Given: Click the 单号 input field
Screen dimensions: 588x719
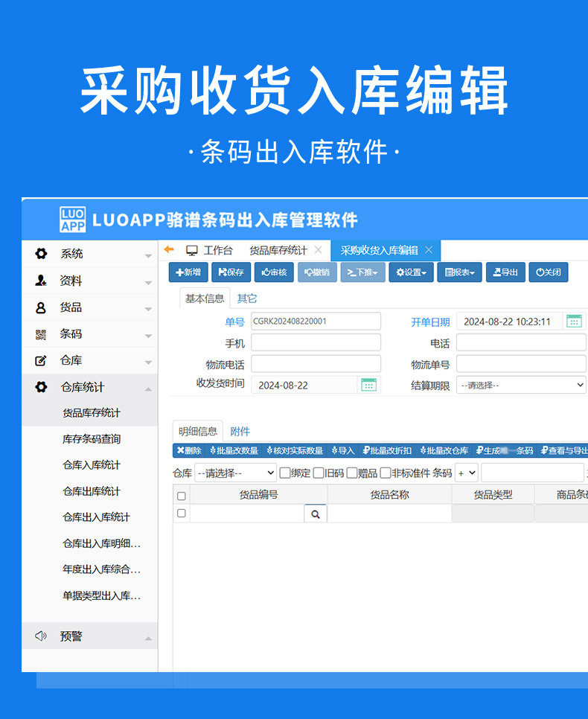Looking at the screenshot, I should pos(316,321).
